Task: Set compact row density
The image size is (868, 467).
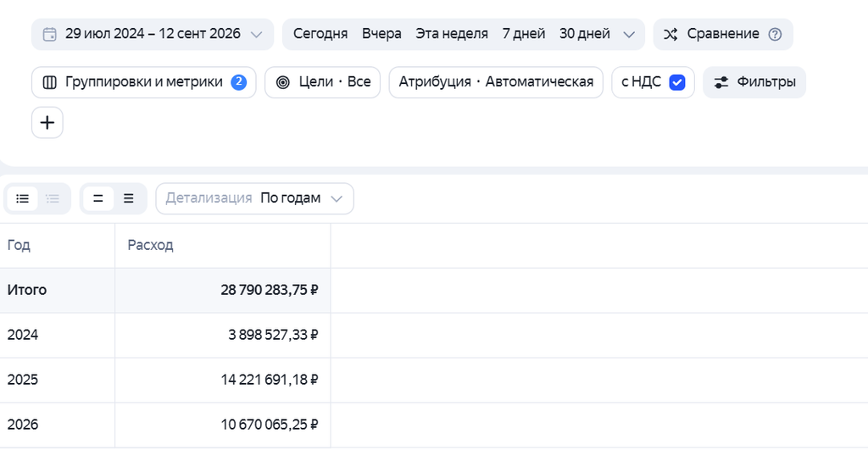Action: point(98,198)
